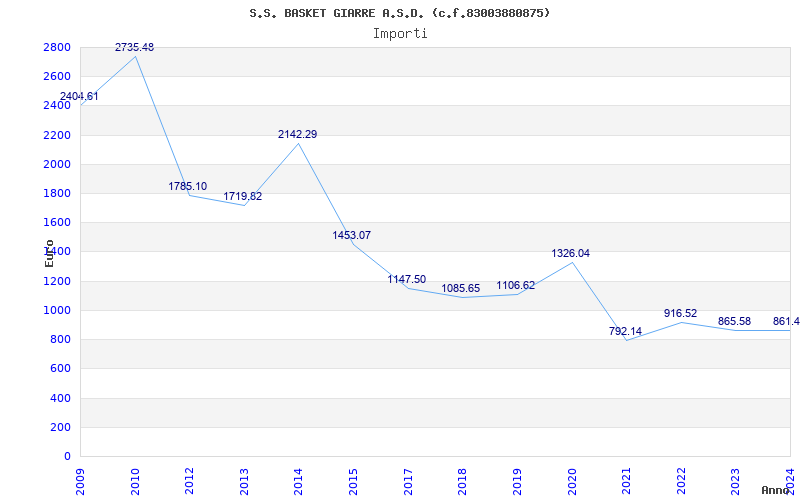
Task: Click x-axis year 2023
Action: (x=735, y=481)
